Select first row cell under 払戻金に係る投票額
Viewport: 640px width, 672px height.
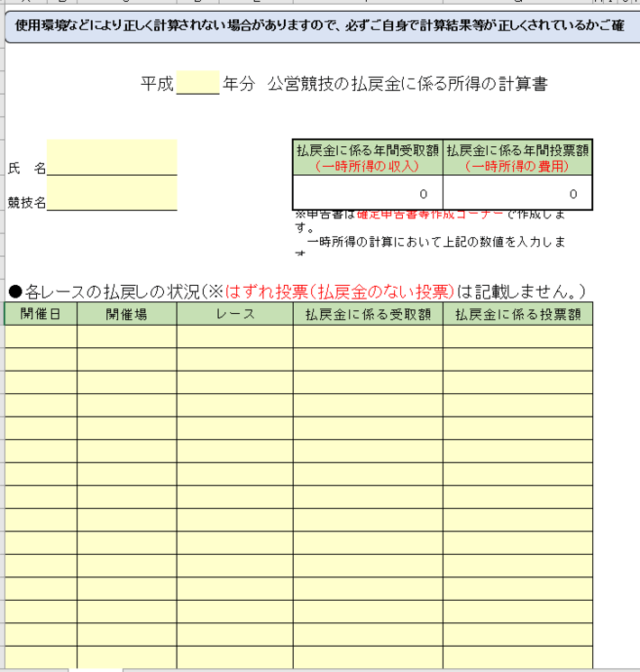point(517,336)
